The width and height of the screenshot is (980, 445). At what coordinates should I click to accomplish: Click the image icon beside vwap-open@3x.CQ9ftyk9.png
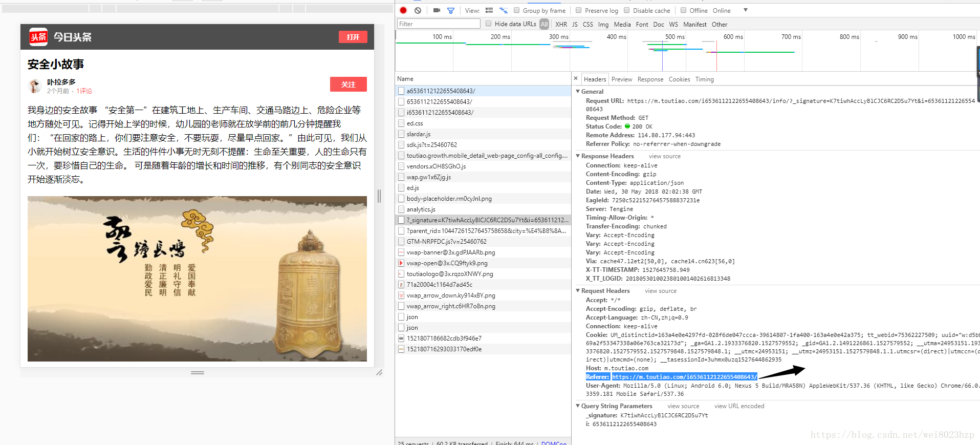(x=401, y=263)
